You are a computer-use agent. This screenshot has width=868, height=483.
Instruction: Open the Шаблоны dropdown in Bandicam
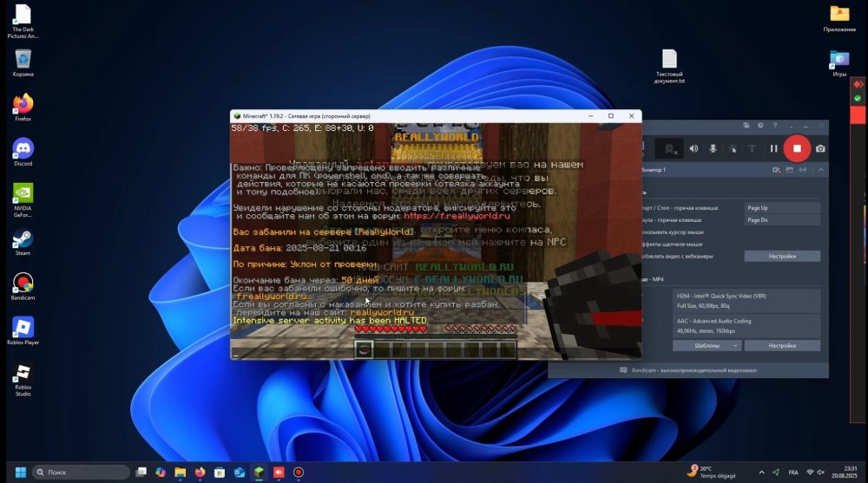point(707,346)
